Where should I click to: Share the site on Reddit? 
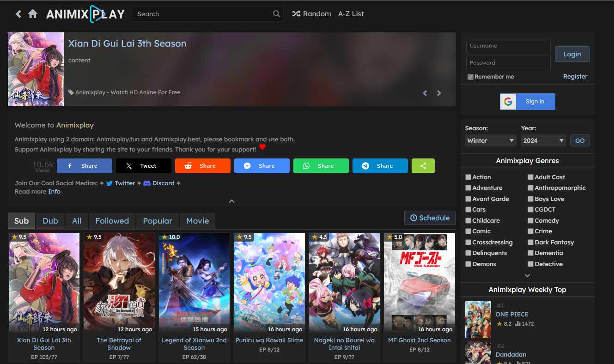point(203,166)
